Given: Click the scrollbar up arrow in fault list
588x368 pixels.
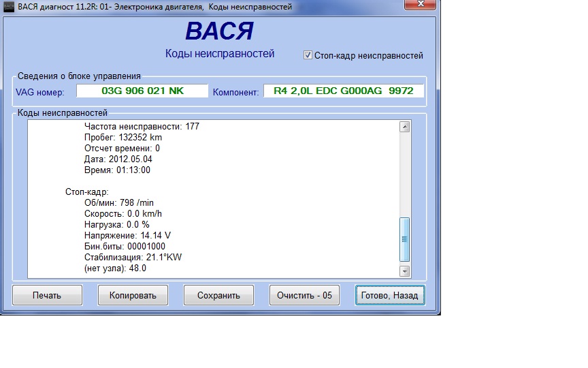Looking at the screenshot, I should [x=405, y=127].
